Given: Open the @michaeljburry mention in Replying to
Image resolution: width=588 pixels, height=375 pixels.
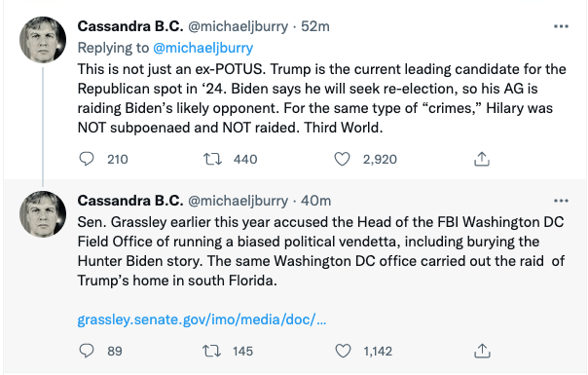Looking at the screenshot, I should pos(202,48).
